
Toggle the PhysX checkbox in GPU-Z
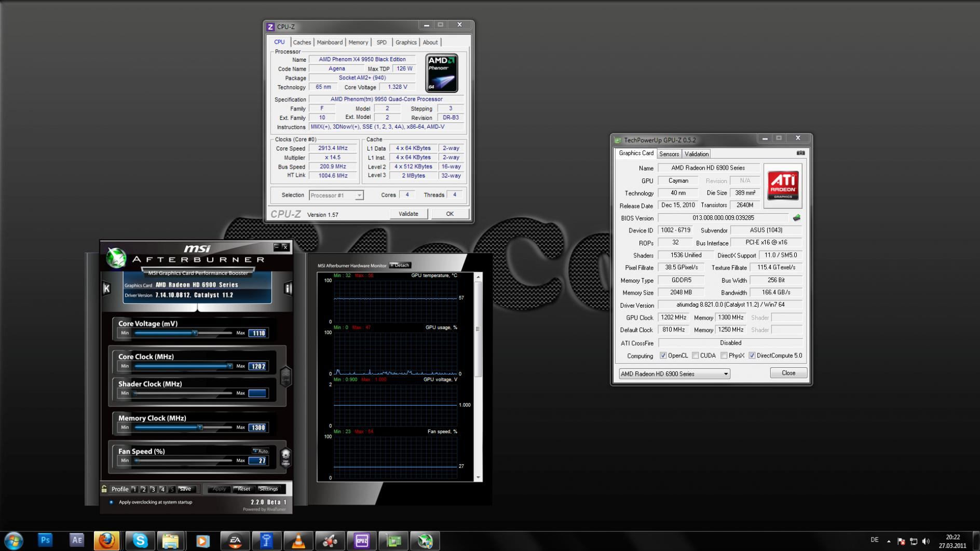coord(724,355)
